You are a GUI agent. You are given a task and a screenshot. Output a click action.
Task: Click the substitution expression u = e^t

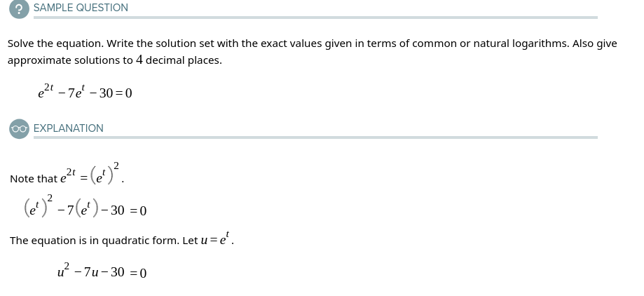pos(217,239)
